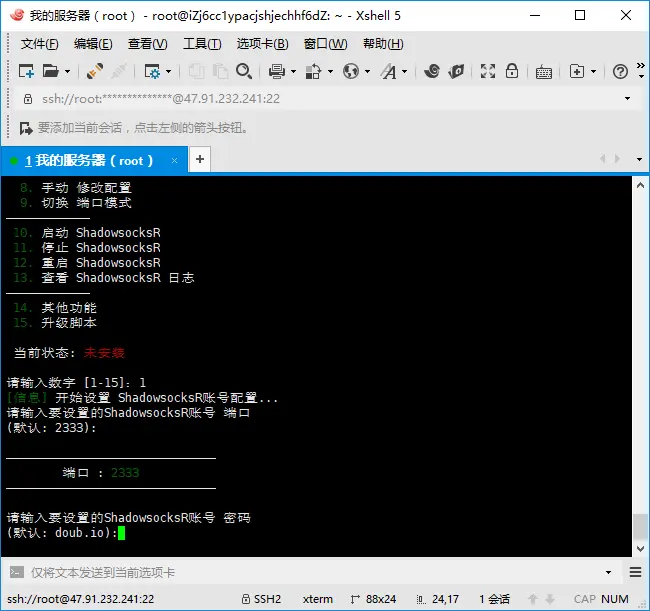
Task: Click the add current session arrow icon
Action: (x=26, y=128)
